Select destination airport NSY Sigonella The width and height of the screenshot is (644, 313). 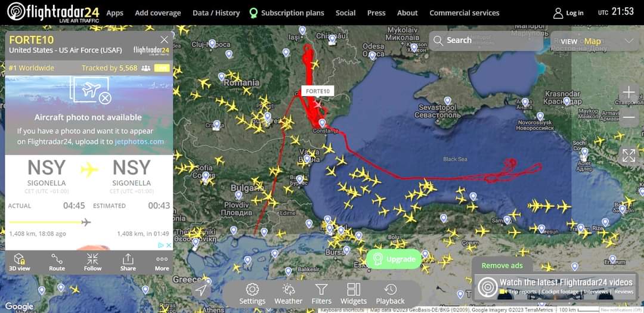tap(131, 172)
